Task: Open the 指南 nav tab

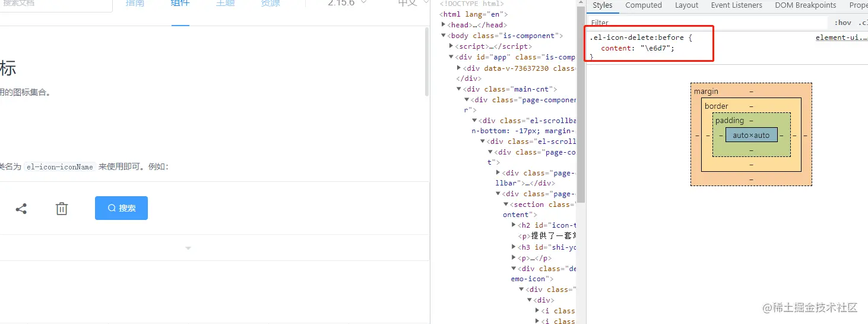Action: [x=135, y=4]
